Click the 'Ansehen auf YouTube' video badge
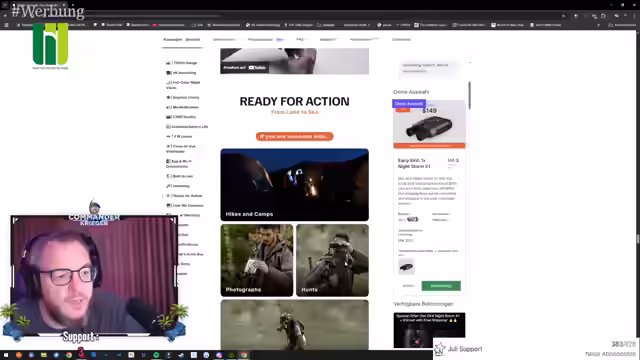 click(x=245, y=67)
